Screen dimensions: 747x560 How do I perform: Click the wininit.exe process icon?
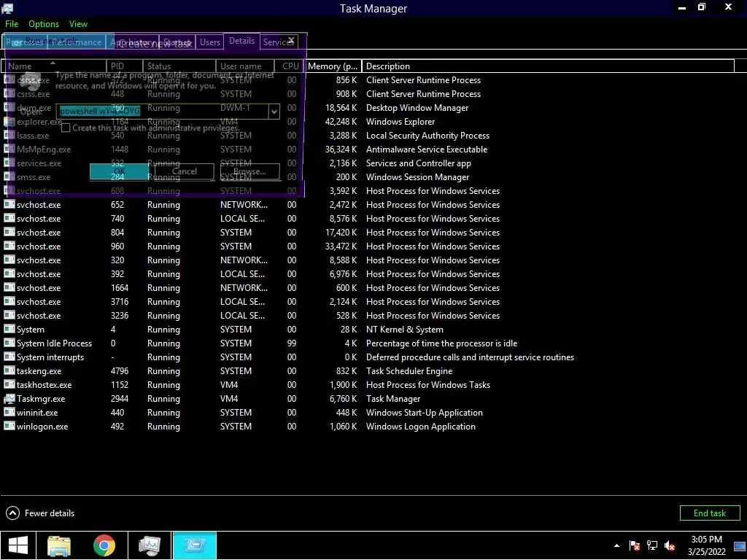point(9,413)
